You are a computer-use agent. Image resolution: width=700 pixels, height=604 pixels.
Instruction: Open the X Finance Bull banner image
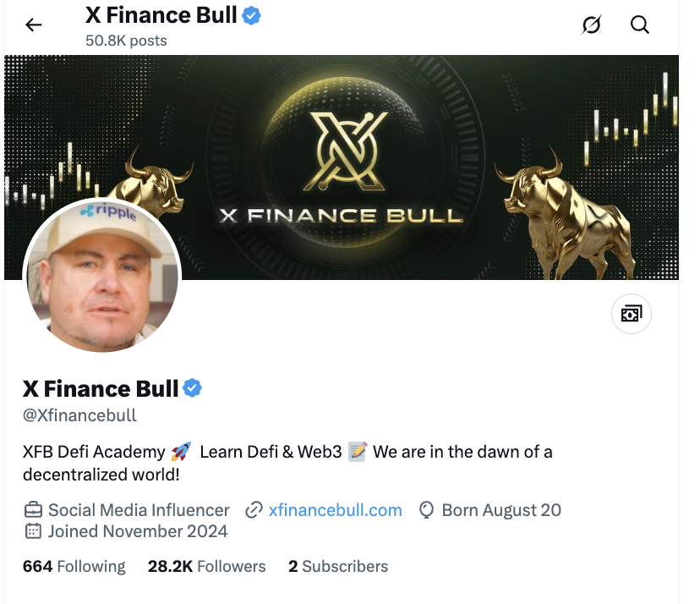coord(342,167)
